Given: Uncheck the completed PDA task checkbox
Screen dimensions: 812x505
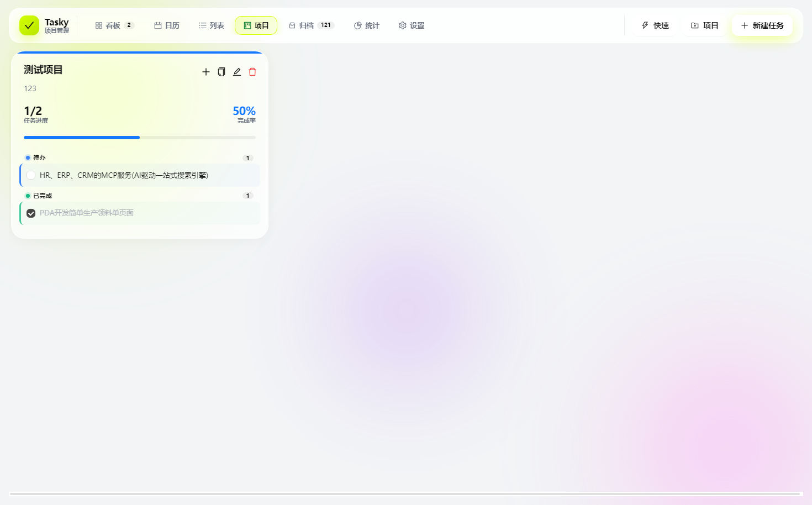Looking at the screenshot, I should [31, 213].
